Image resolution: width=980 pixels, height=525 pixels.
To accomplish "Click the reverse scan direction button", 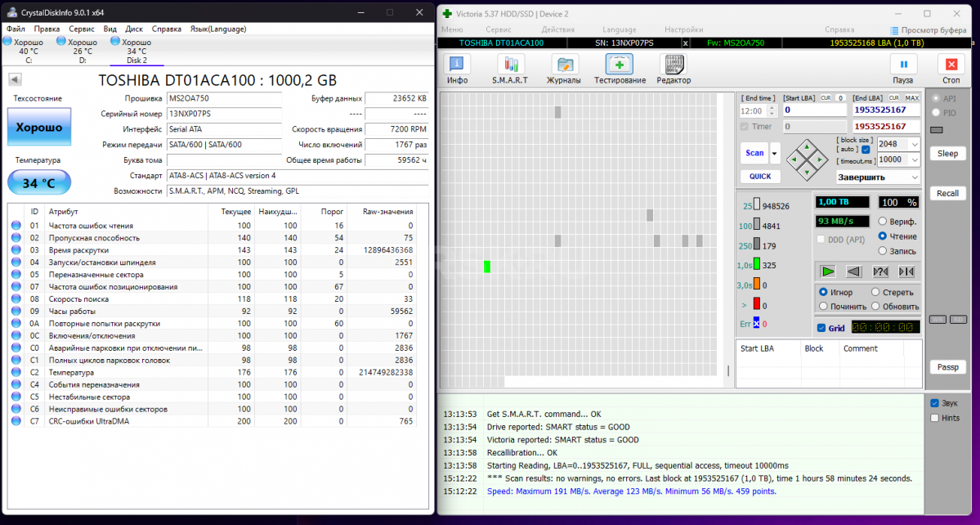I will tap(854, 271).
